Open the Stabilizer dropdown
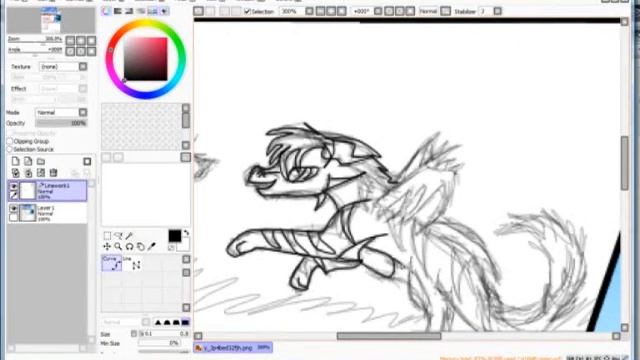Viewport: 640px width, 360px height. tap(498, 11)
